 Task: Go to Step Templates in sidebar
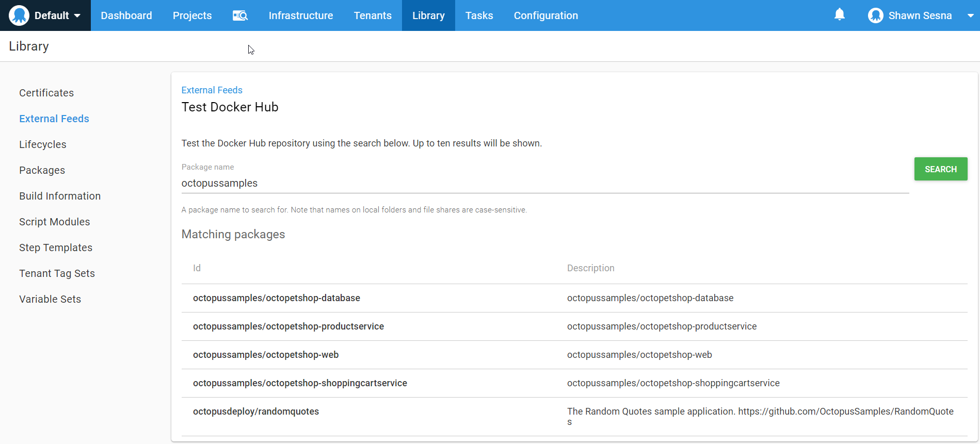pyautogui.click(x=56, y=248)
